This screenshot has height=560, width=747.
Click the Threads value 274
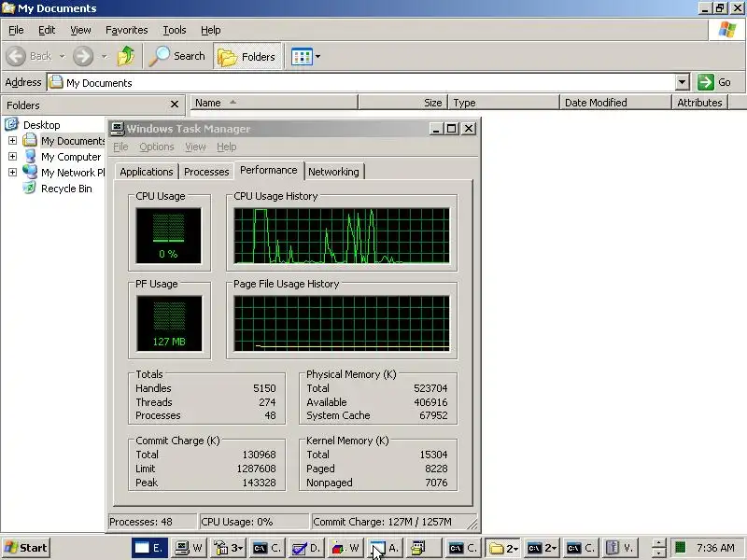(267, 402)
